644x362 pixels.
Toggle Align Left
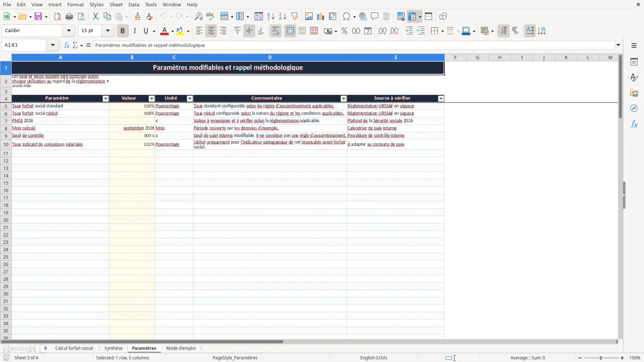pyautogui.click(x=199, y=31)
